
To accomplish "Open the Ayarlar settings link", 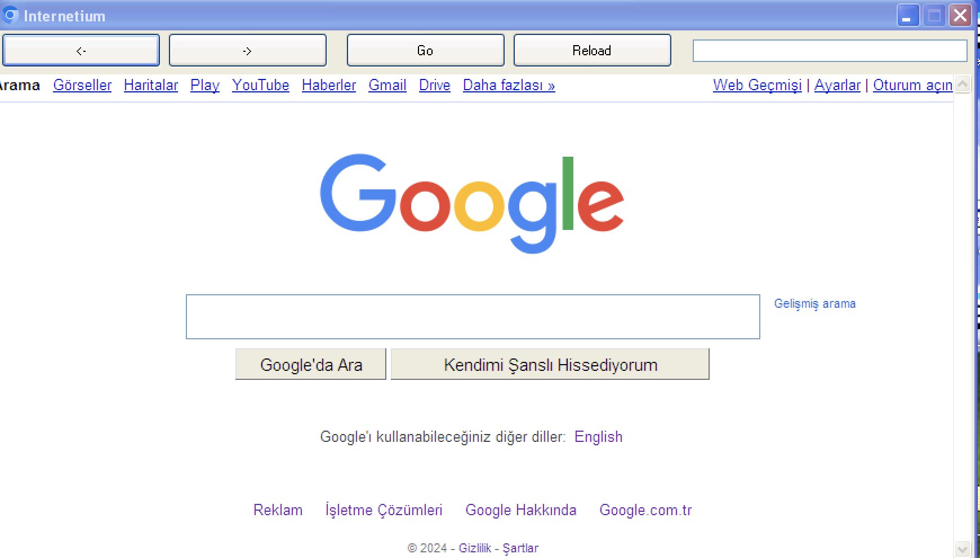I will [x=838, y=85].
